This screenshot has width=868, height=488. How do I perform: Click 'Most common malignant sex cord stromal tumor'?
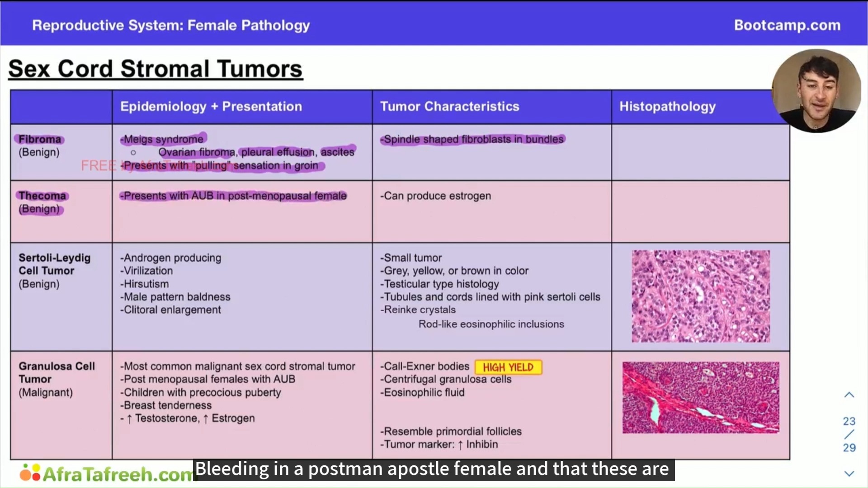[238, 366]
